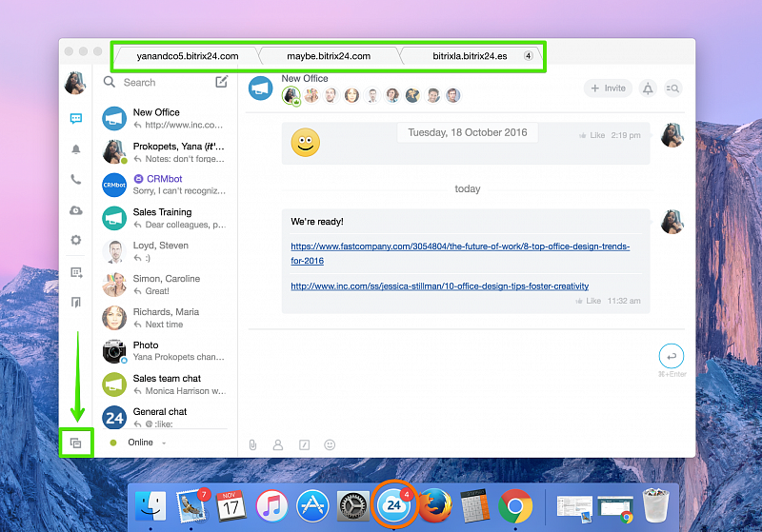
Task: Open notifications bell in left sidebar
Action: point(76,149)
